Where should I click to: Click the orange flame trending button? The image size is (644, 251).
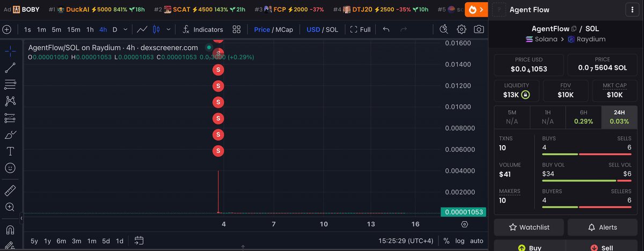point(476,10)
